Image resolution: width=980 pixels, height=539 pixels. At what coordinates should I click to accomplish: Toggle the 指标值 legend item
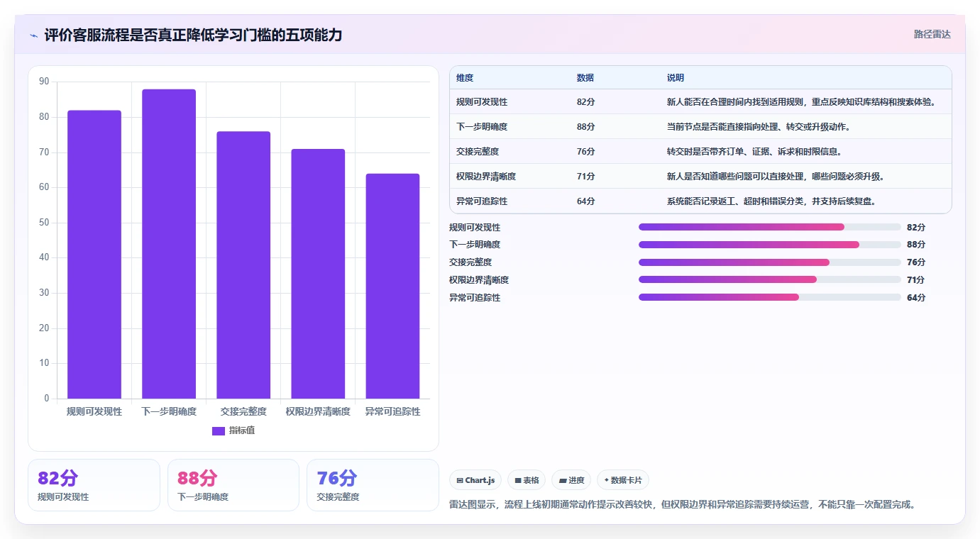click(233, 430)
